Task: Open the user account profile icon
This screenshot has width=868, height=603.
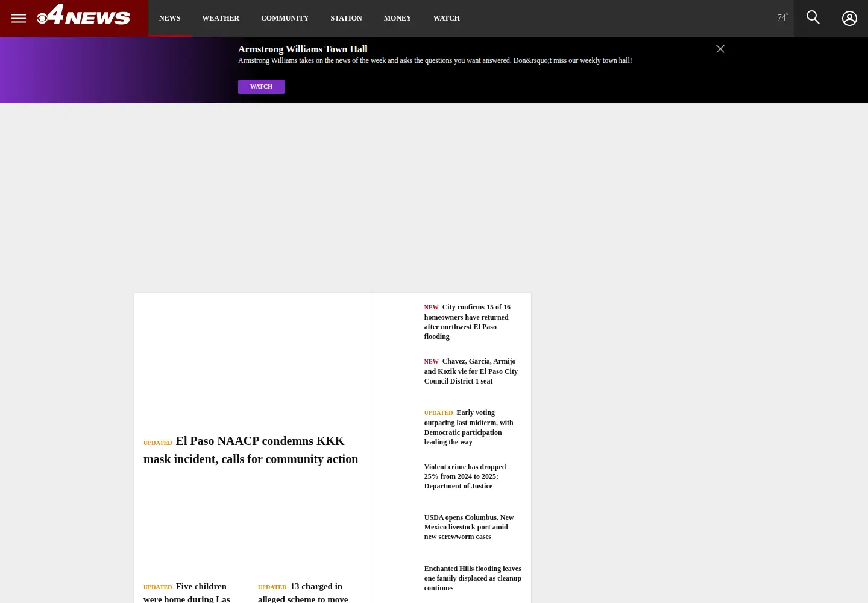Action: tap(849, 19)
